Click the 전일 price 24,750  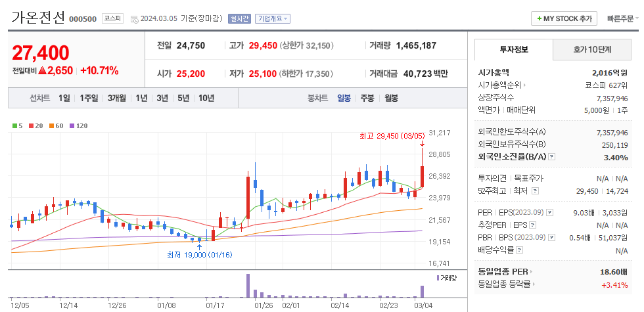191,45
